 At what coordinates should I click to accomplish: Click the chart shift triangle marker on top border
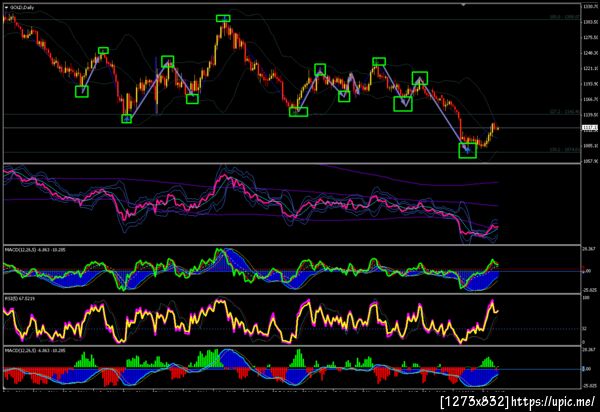point(464,5)
